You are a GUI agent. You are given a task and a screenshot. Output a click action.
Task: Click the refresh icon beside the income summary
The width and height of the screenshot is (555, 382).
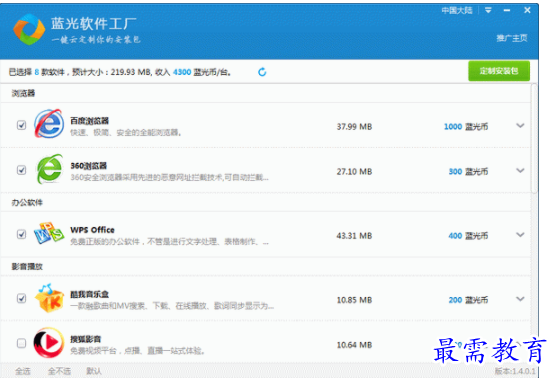point(262,72)
